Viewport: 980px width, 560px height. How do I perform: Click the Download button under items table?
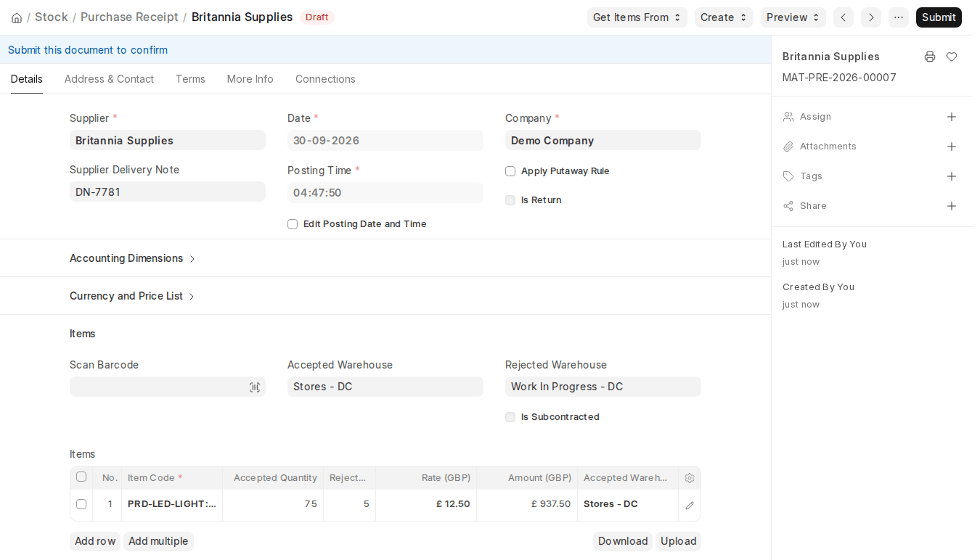click(x=623, y=541)
